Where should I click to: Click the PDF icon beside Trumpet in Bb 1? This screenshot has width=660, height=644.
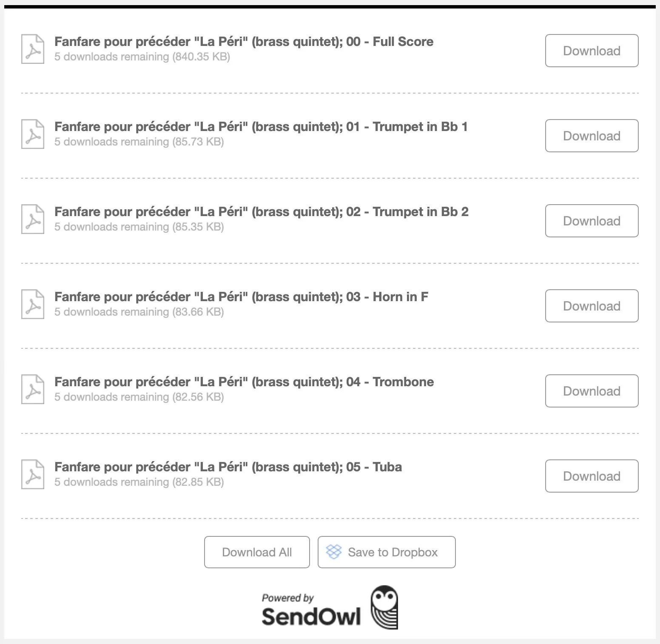33,134
